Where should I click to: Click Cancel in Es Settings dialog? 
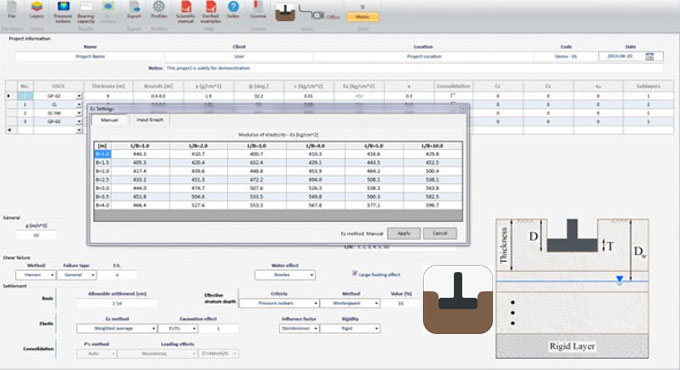pyautogui.click(x=440, y=233)
